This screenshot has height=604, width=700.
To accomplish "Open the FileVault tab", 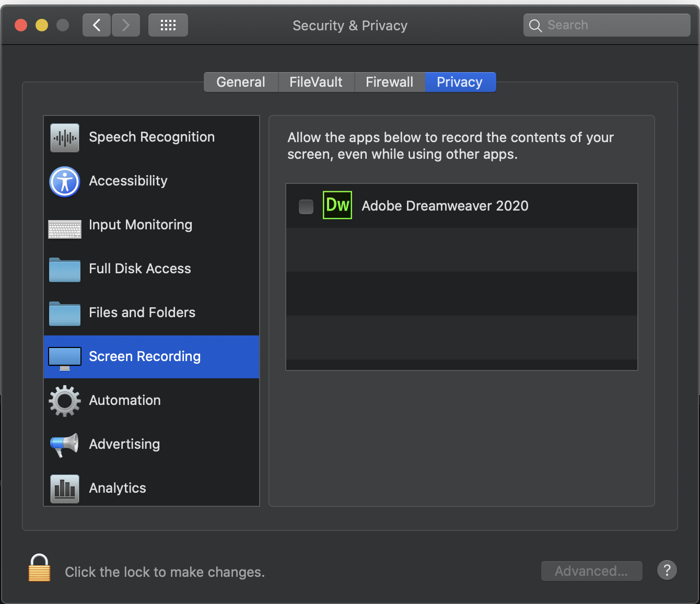I will 316,82.
